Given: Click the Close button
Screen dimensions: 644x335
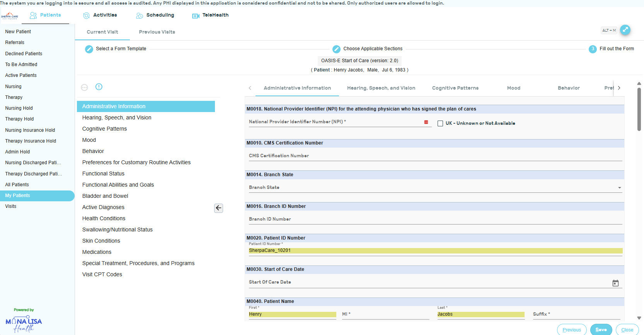Looking at the screenshot, I should pyautogui.click(x=627, y=330).
